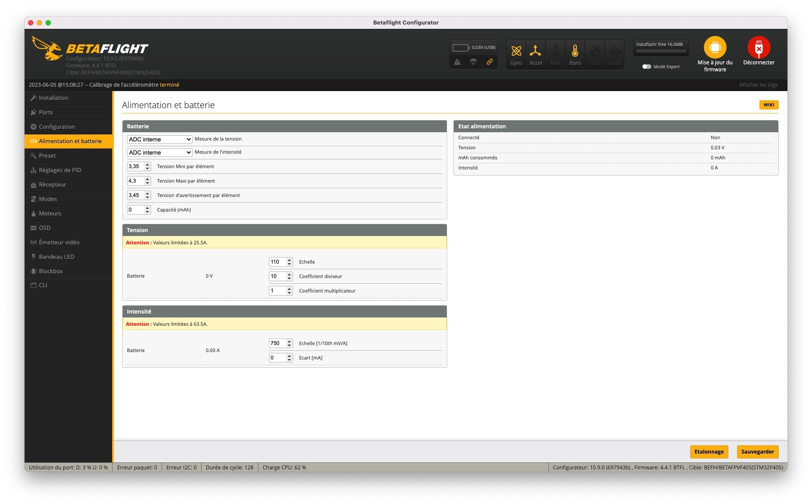
Task: Click the Mag sensor icon
Action: tap(555, 51)
